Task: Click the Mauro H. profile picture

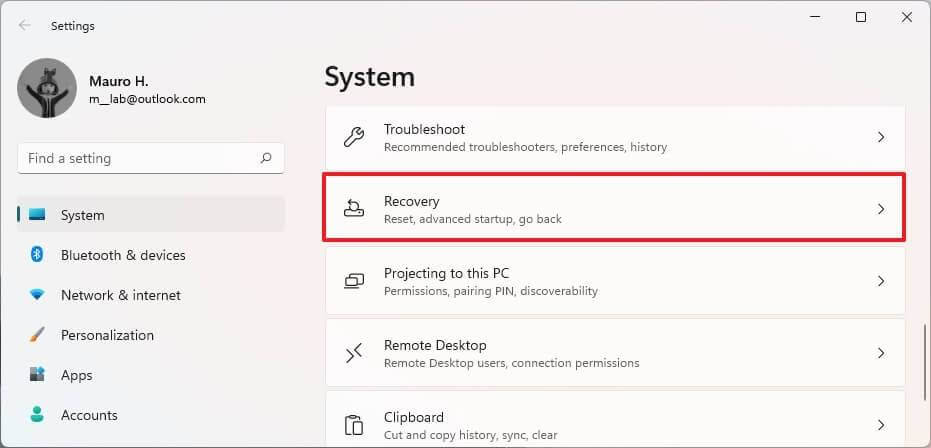Action: pyautogui.click(x=47, y=88)
